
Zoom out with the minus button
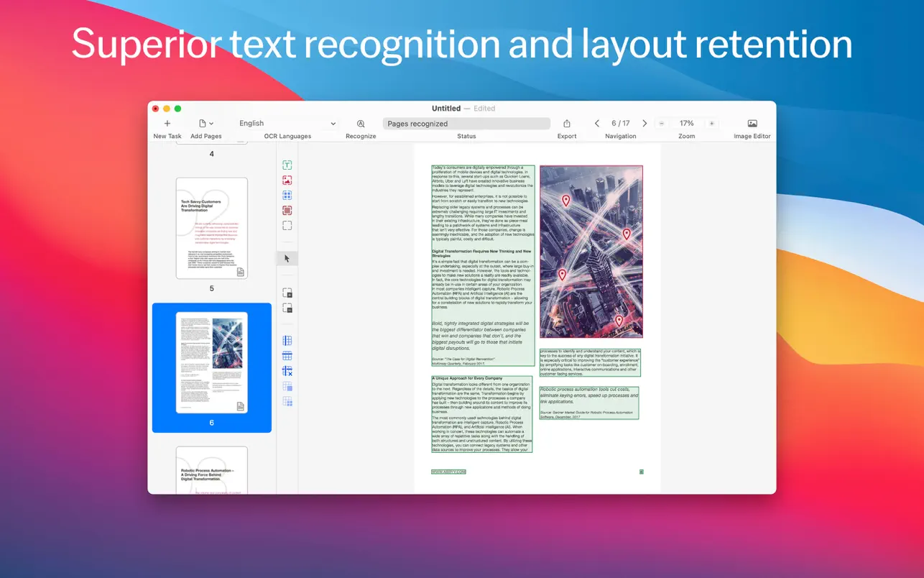pos(662,124)
